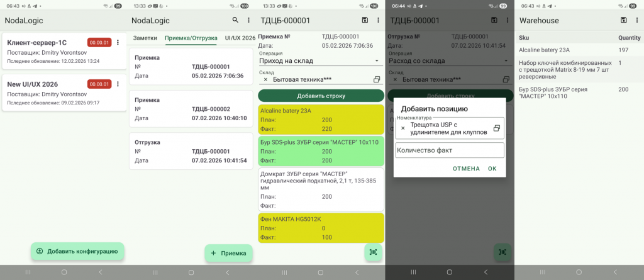Screen dimensions: 644x280
Task: Open the New UI/UX 2026 card's three-dot menu
Action: 118,84
